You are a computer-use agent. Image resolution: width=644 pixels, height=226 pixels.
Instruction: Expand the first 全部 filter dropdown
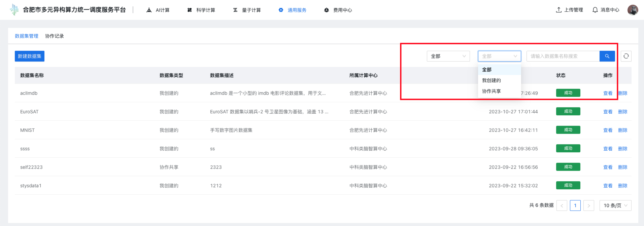pos(448,56)
